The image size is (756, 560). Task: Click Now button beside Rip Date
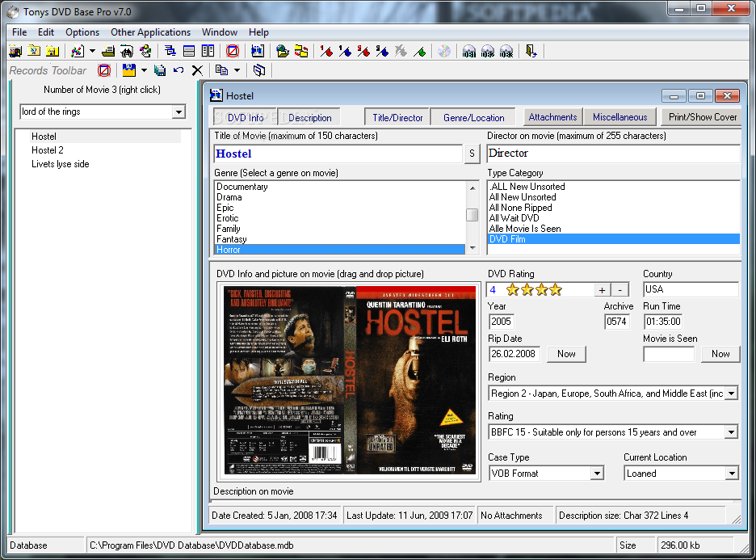(x=566, y=354)
